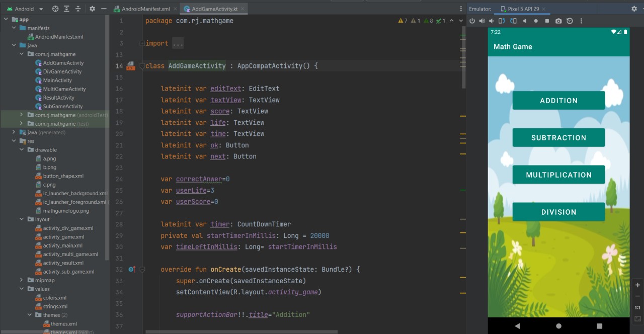
Task: Toggle the onCreate function code fold marker
Action: tap(142, 270)
